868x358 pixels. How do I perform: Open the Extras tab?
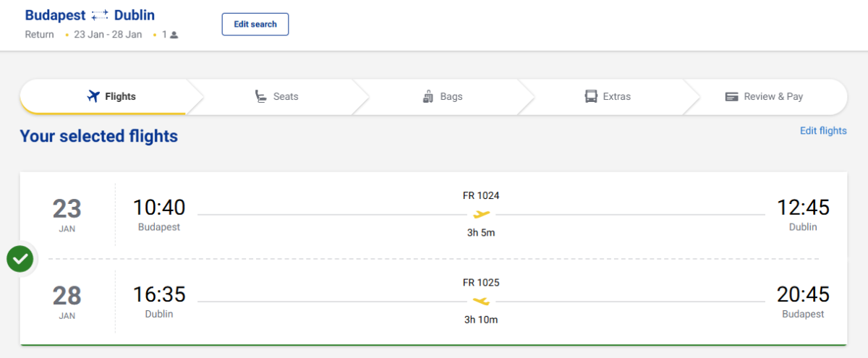616,97
